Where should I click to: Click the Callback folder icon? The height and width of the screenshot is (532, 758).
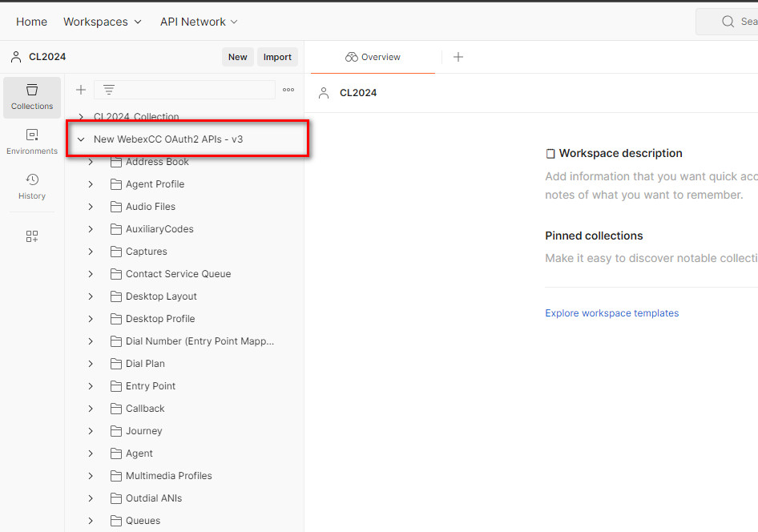tap(116, 409)
